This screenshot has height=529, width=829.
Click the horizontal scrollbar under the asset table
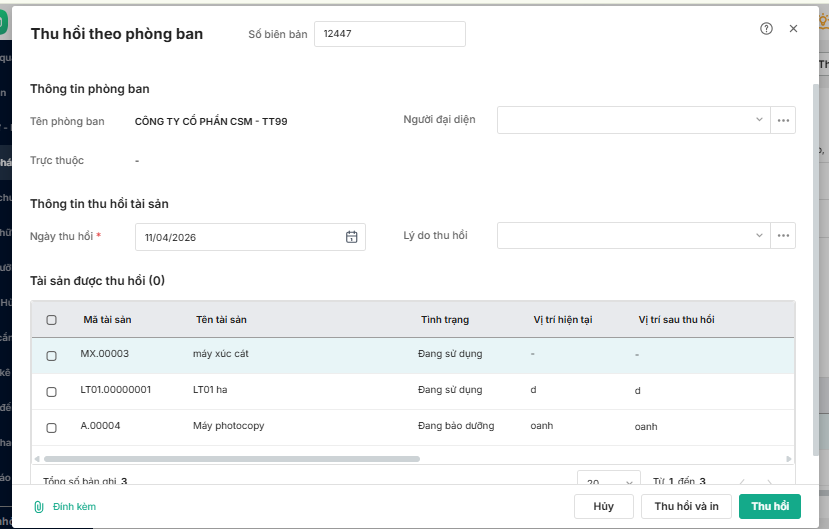click(230, 459)
